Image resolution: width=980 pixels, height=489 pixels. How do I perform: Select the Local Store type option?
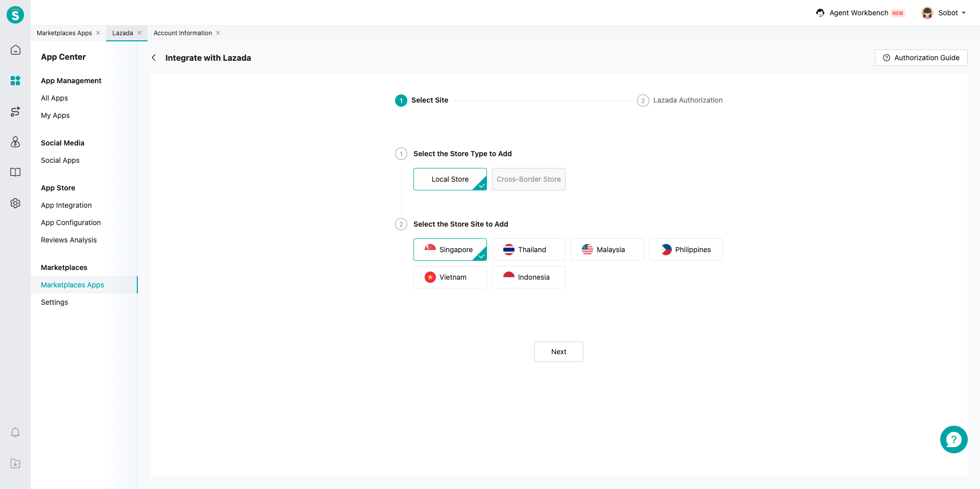click(x=450, y=179)
